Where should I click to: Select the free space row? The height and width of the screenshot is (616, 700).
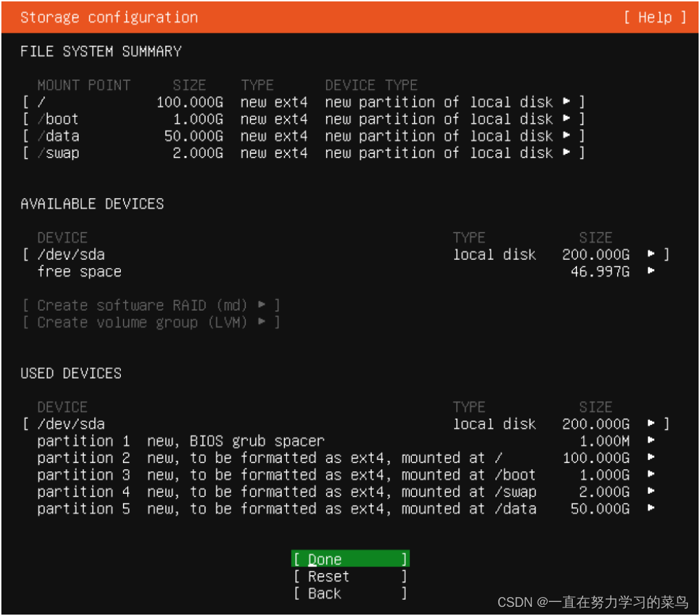pyautogui.click(x=346, y=272)
